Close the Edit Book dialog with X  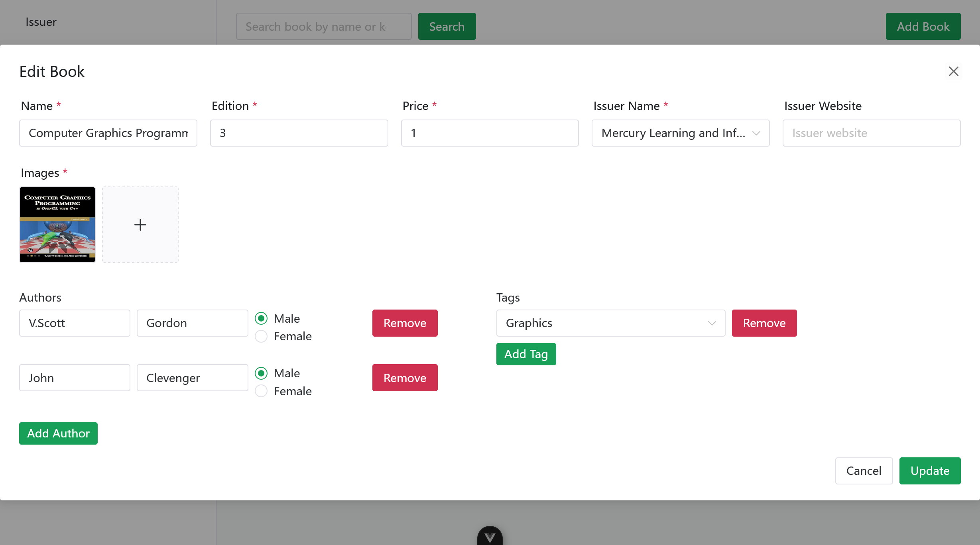(x=953, y=71)
